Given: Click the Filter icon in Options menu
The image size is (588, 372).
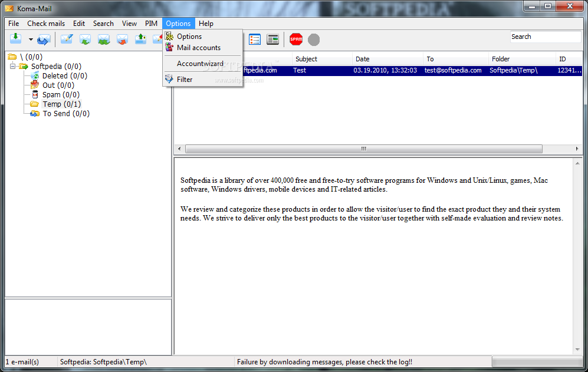Looking at the screenshot, I should (169, 79).
